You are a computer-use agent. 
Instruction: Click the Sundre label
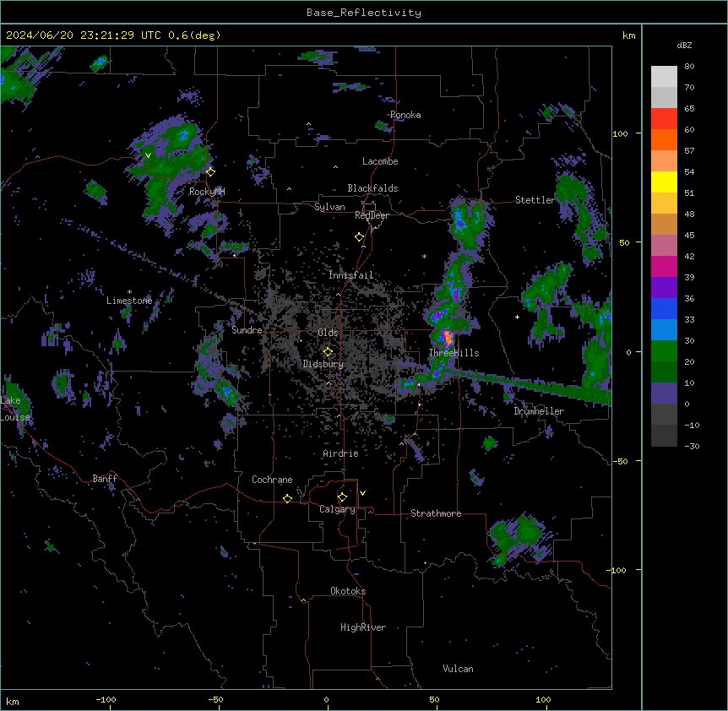click(247, 330)
